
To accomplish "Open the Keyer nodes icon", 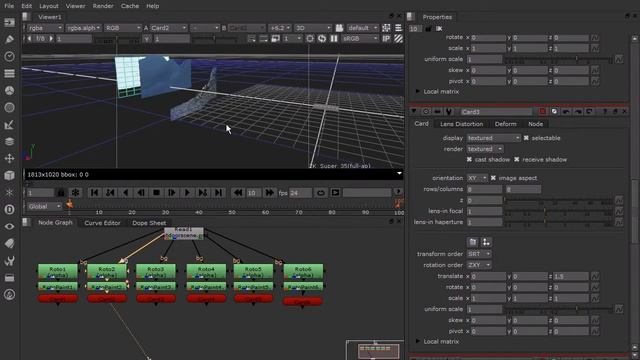I will tap(9, 124).
